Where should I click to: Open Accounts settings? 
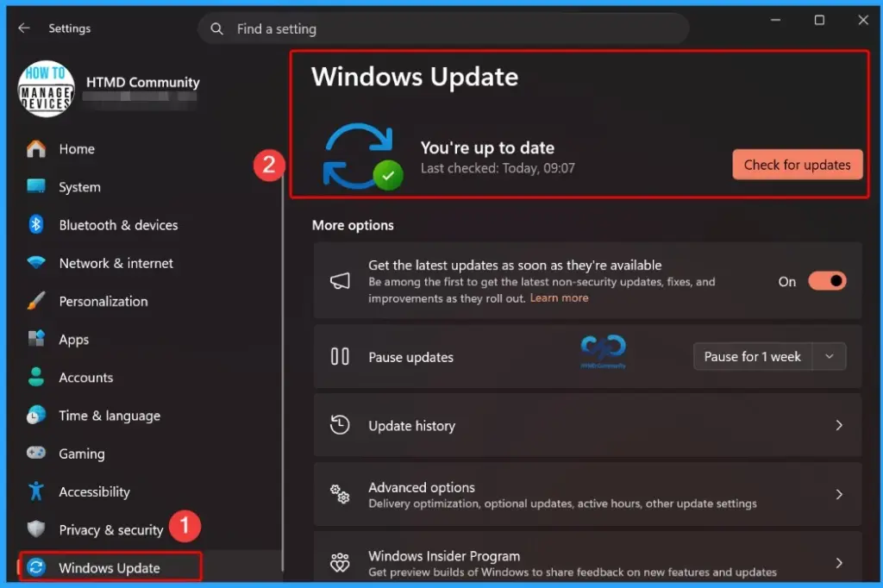[86, 378]
